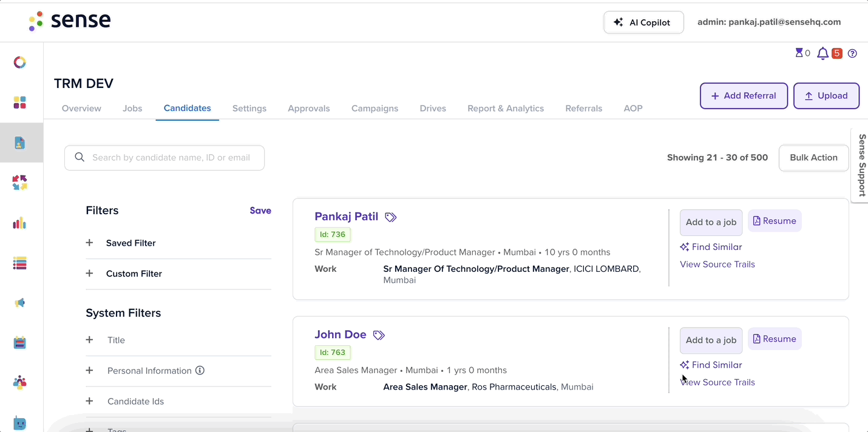Click the tag icon beside Pankaj Patil
This screenshot has height=432, width=868.
coord(391,217)
